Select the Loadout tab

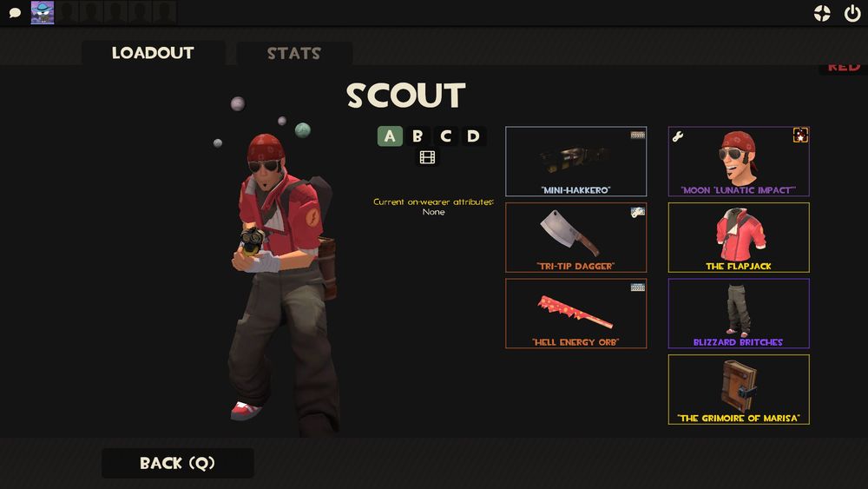[153, 53]
